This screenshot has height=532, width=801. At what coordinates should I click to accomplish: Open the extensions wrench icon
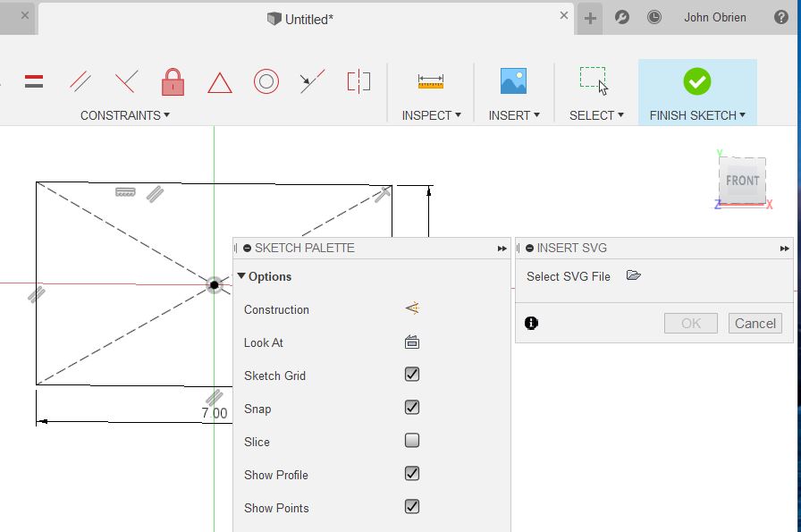pyautogui.click(x=621, y=17)
